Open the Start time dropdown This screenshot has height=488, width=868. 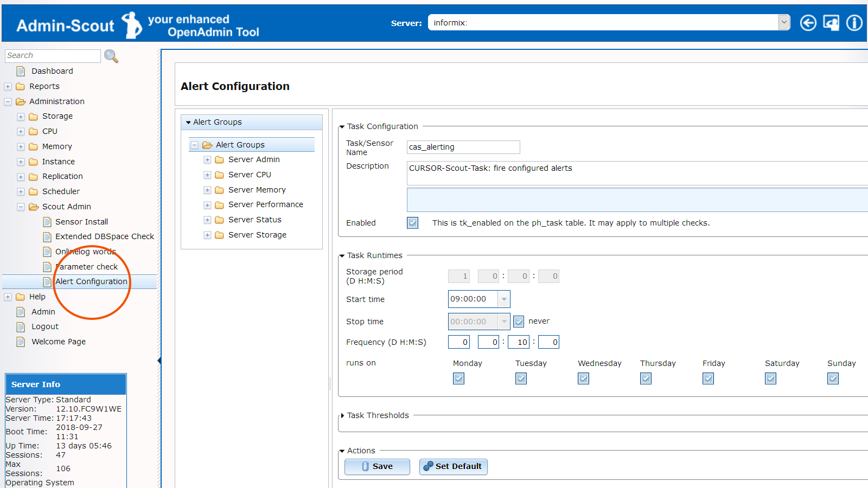tap(504, 299)
